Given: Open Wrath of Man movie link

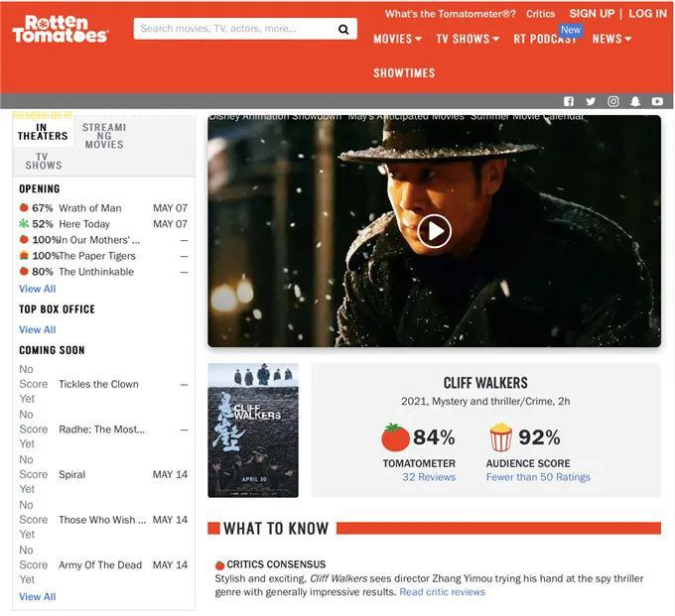Looking at the screenshot, I should click(90, 207).
